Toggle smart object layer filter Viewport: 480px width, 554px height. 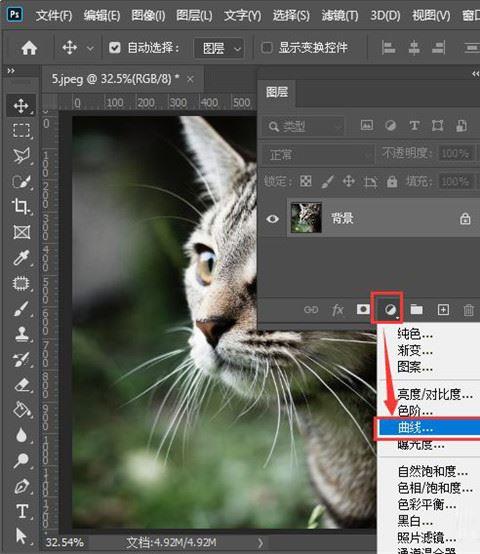pos(461,125)
